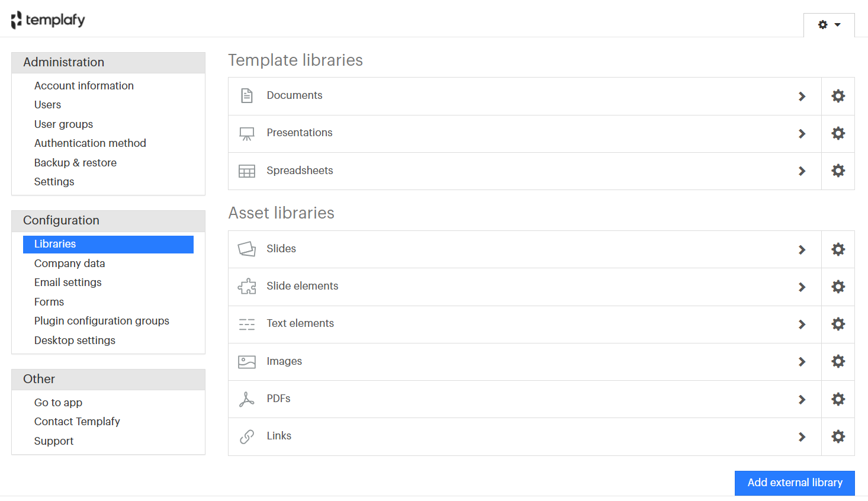
Task: Select Libraries in Configuration menu
Action: [108, 244]
